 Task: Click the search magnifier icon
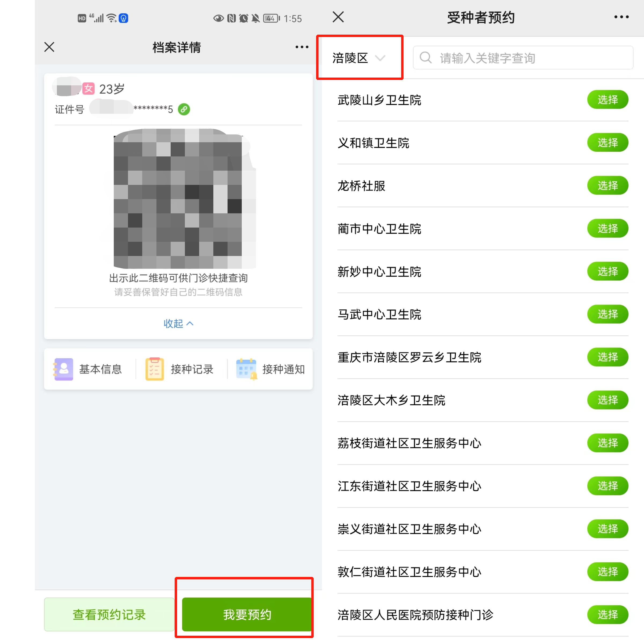425,58
